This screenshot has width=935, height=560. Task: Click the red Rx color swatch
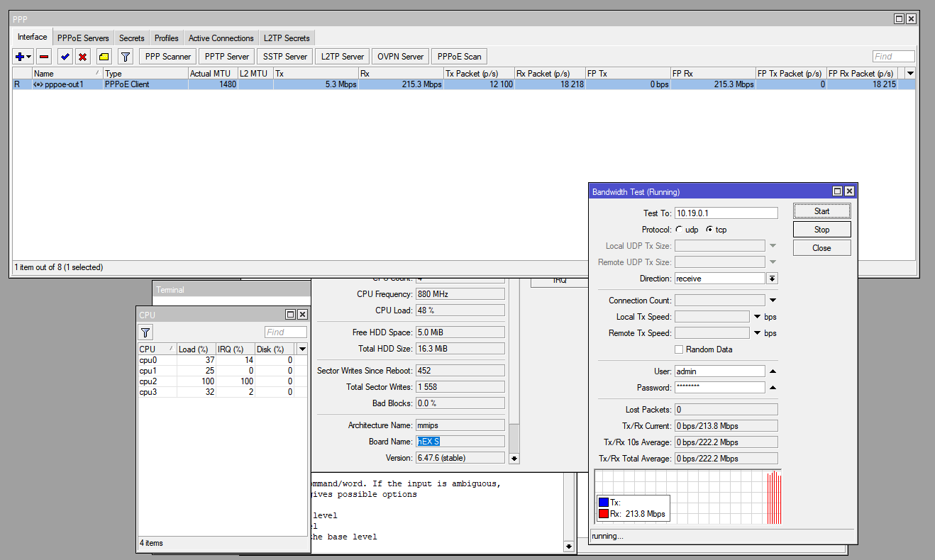pos(604,514)
